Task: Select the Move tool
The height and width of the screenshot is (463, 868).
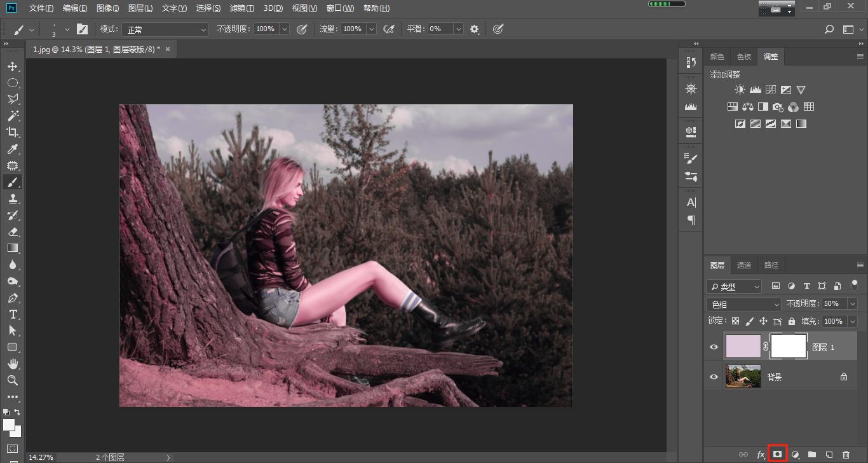Action: click(x=13, y=67)
